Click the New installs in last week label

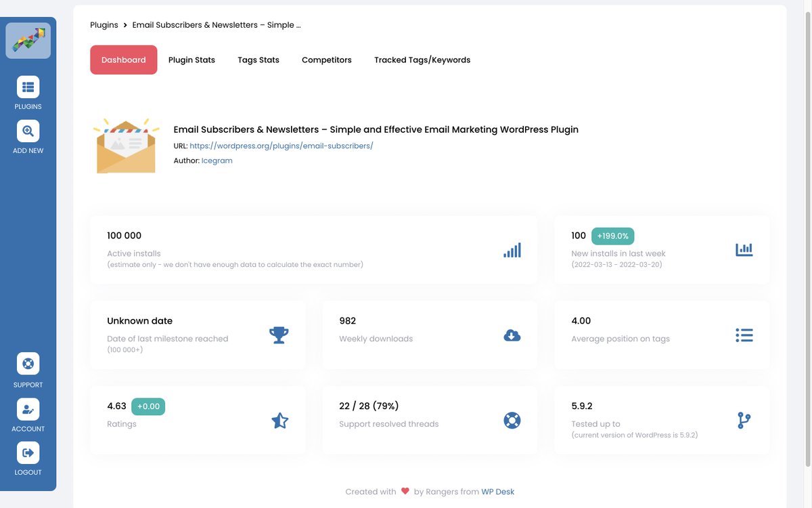[618, 253]
